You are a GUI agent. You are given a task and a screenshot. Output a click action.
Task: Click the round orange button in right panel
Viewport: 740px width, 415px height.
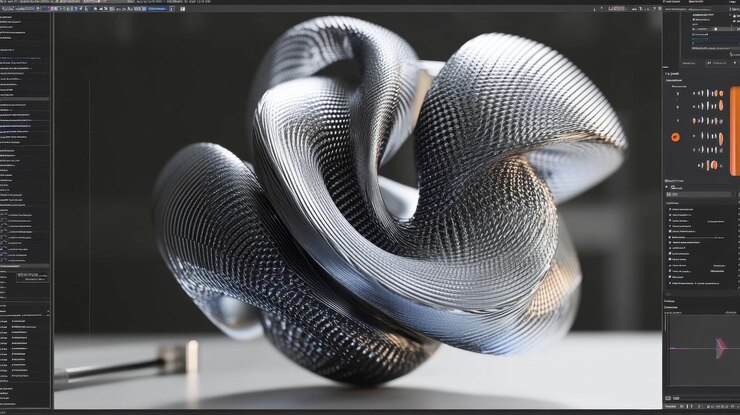tap(675, 137)
